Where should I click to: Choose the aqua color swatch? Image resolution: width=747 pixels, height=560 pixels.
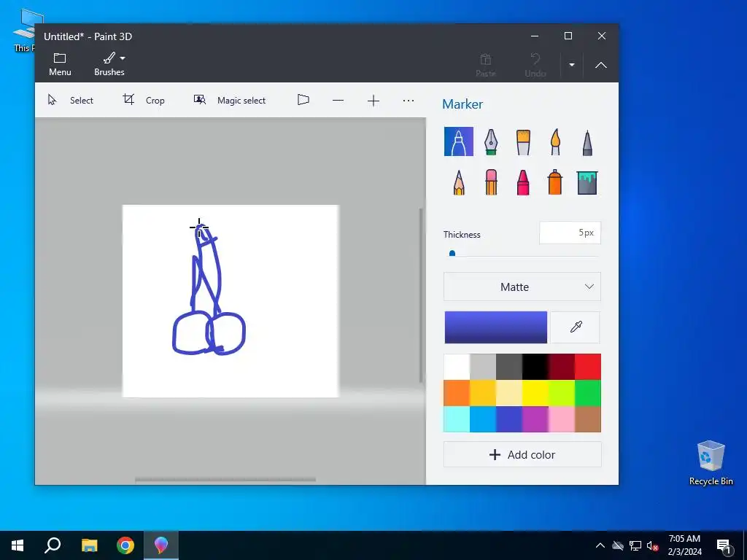click(x=457, y=419)
